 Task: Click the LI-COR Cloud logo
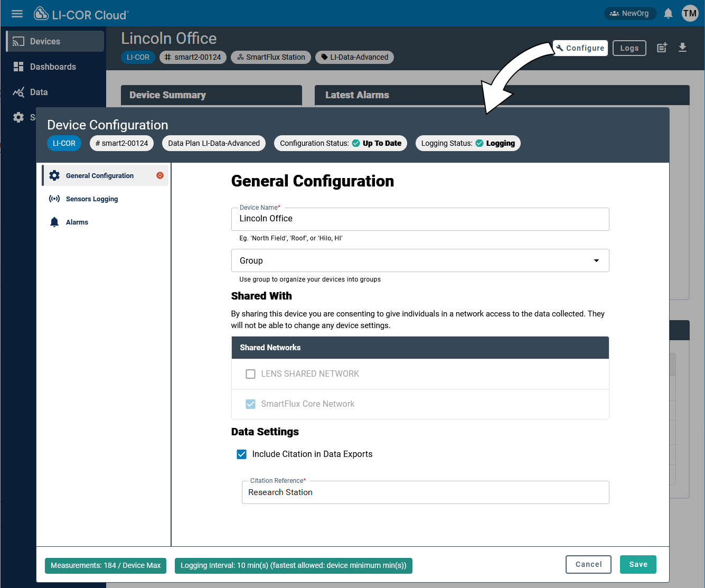pos(81,14)
